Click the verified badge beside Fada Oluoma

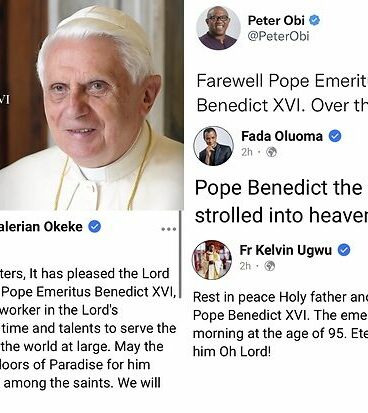335,136
